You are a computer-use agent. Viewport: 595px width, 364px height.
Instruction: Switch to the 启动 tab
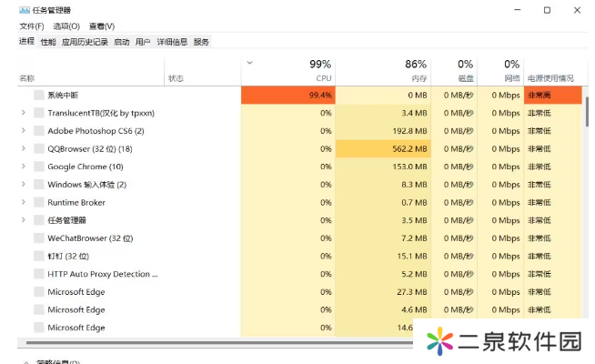(x=122, y=42)
